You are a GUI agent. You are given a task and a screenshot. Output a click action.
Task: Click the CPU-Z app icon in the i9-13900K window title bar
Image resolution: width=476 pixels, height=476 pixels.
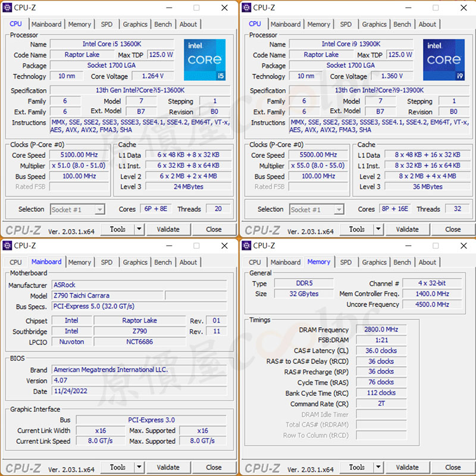coord(246,8)
